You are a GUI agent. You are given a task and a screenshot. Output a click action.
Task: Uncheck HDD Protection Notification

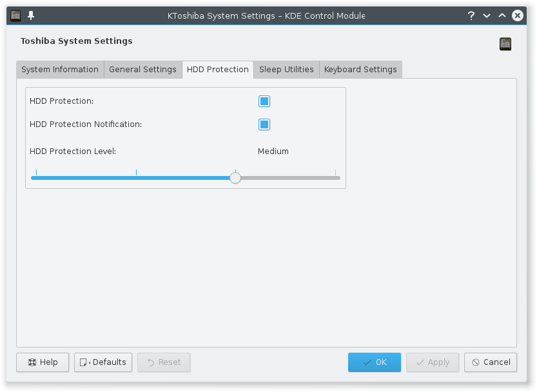tap(264, 124)
